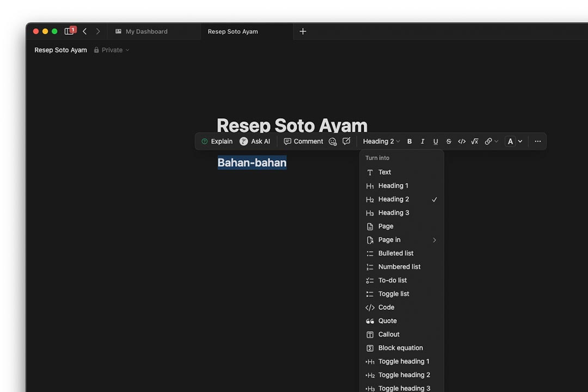This screenshot has height=392, width=588.
Task: Underline the selected text
Action: (436, 142)
